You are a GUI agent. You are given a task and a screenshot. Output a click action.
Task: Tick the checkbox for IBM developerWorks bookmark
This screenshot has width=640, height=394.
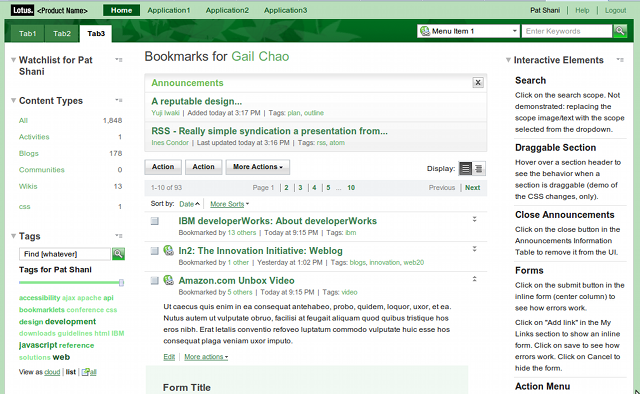point(155,221)
